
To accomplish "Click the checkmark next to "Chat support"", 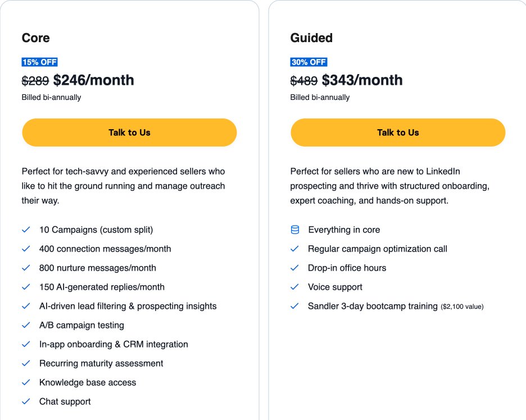I will (x=25, y=401).
